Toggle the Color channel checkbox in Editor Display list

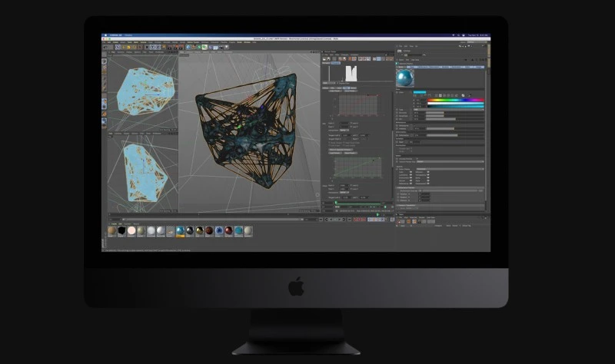(411, 172)
